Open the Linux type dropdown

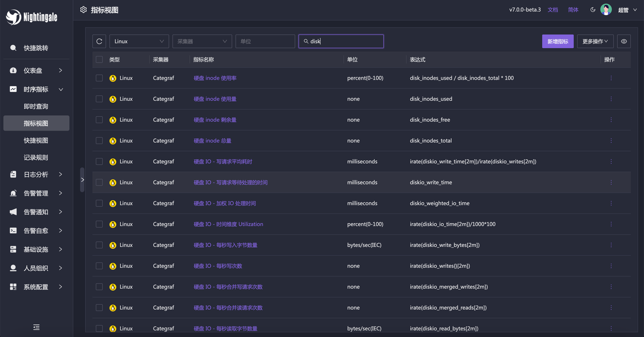click(139, 41)
